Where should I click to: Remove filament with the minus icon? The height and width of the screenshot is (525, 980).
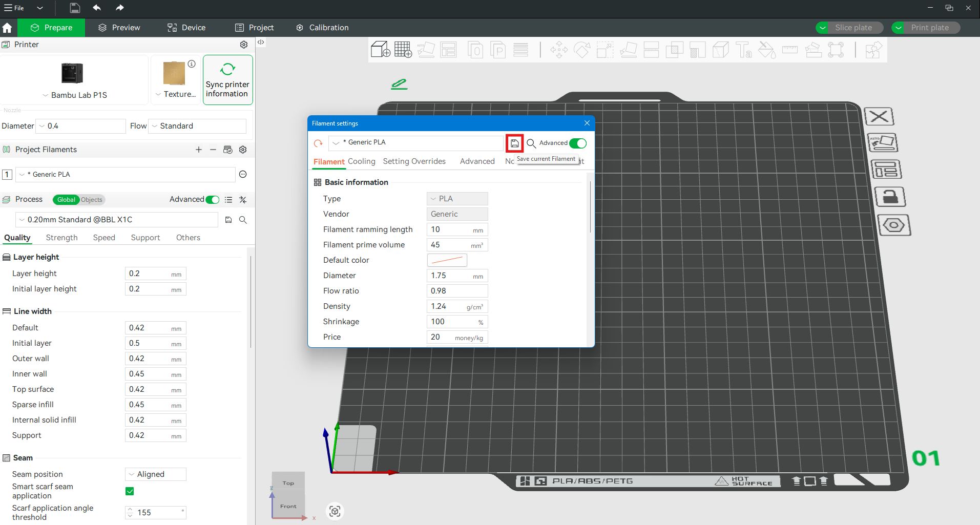click(x=213, y=150)
